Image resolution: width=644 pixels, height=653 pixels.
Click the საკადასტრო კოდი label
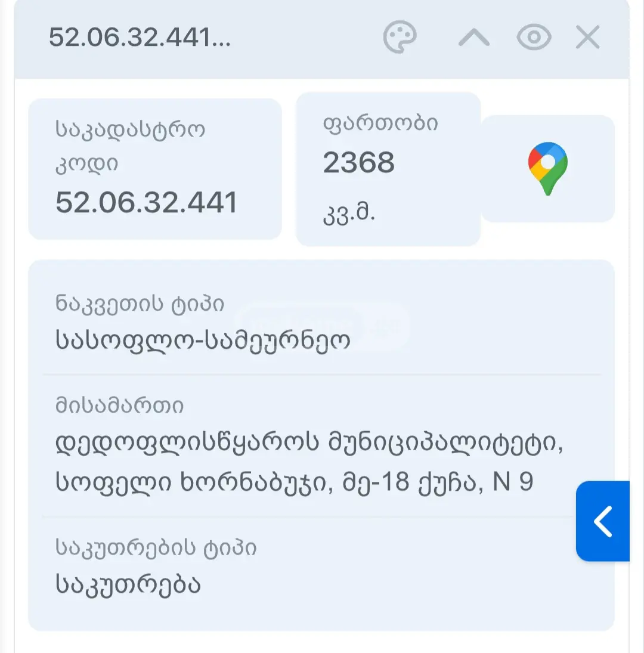[130, 147]
